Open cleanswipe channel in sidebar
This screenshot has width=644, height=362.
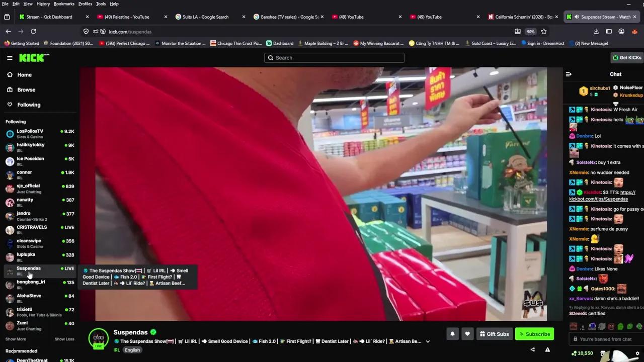pos(39,243)
